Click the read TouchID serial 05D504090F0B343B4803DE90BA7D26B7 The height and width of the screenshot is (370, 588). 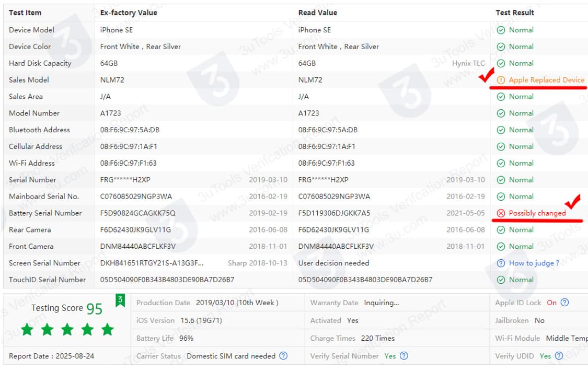tap(365, 280)
